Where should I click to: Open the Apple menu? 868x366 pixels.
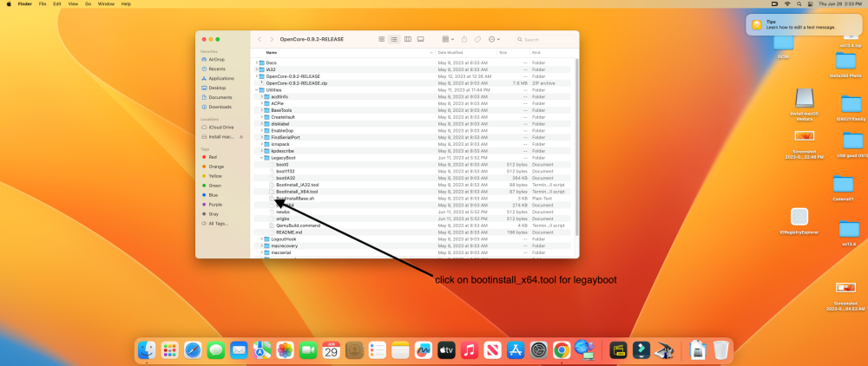click(9, 3)
